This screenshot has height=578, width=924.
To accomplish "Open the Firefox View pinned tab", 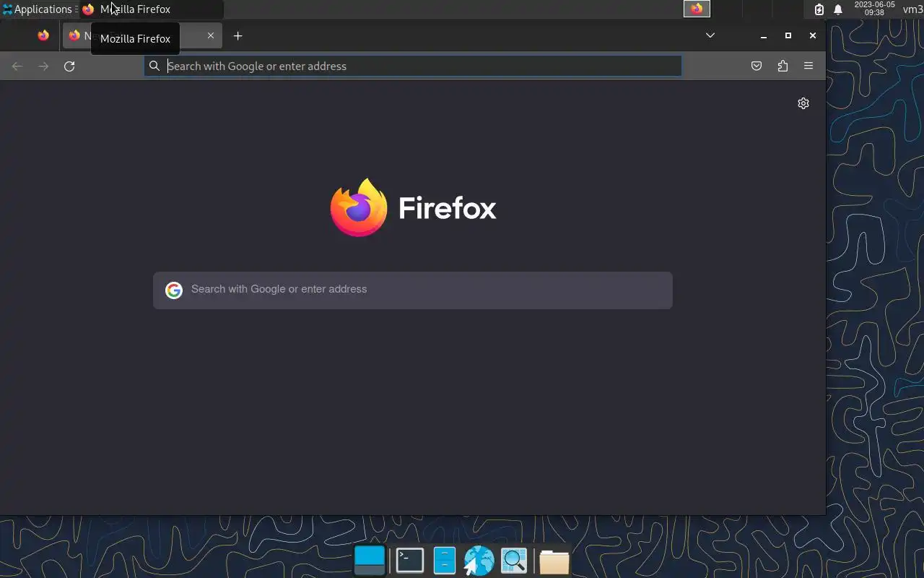I will (43, 35).
